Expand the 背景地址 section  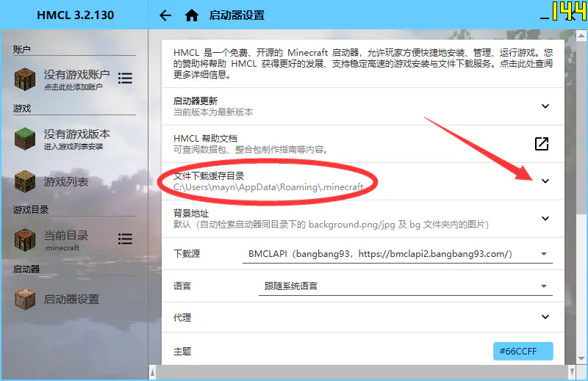tap(545, 219)
